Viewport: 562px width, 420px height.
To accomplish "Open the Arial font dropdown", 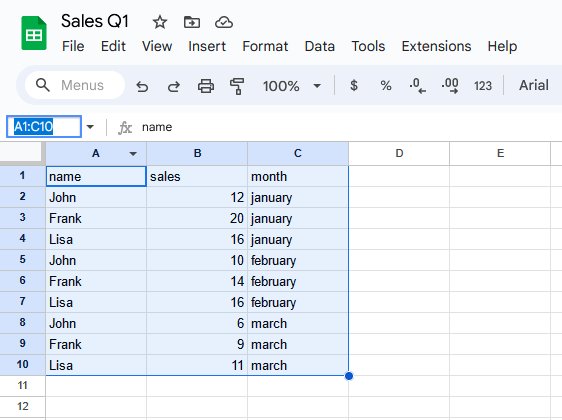I will pos(534,85).
